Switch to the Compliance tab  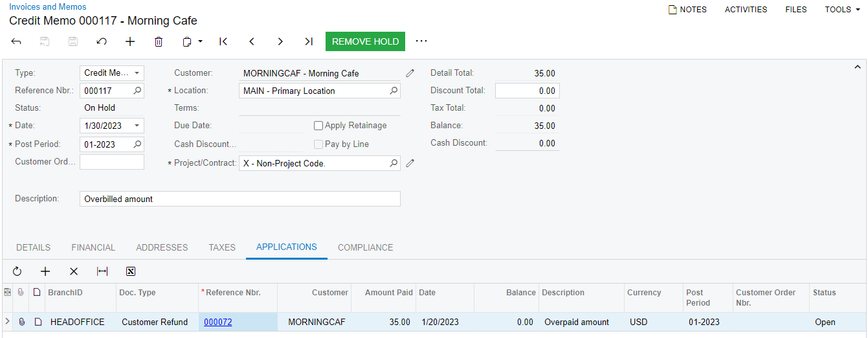coord(366,247)
